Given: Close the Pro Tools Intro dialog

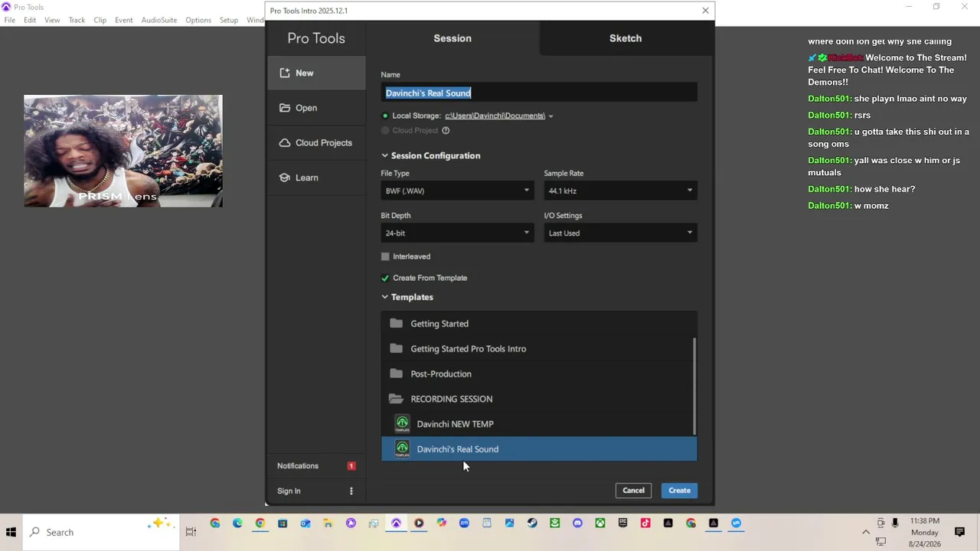Looking at the screenshot, I should point(705,11).
